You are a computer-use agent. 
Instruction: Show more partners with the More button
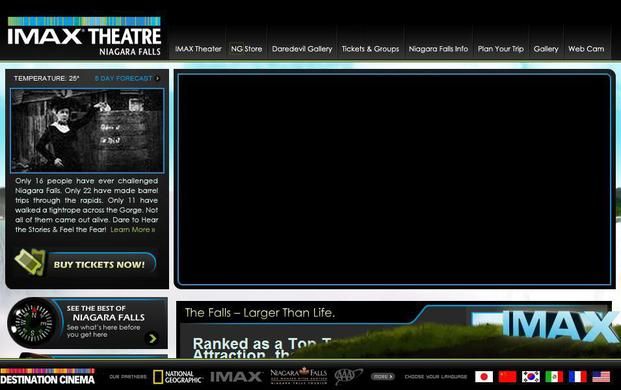(383, 377)
